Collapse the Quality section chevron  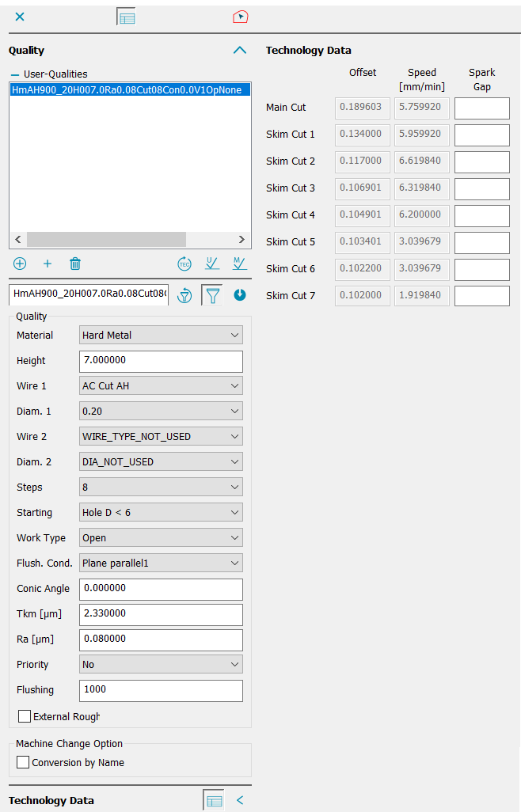(x=240, y=50)
